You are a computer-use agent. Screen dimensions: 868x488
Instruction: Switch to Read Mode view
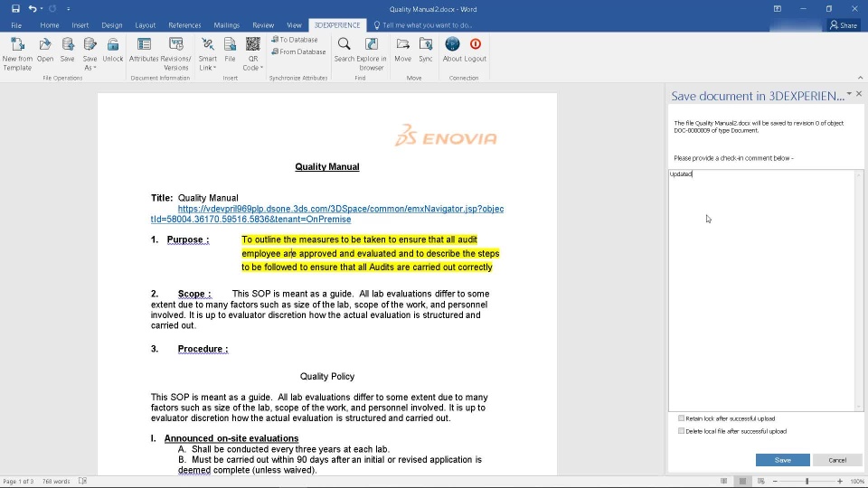tap(723, 482)
